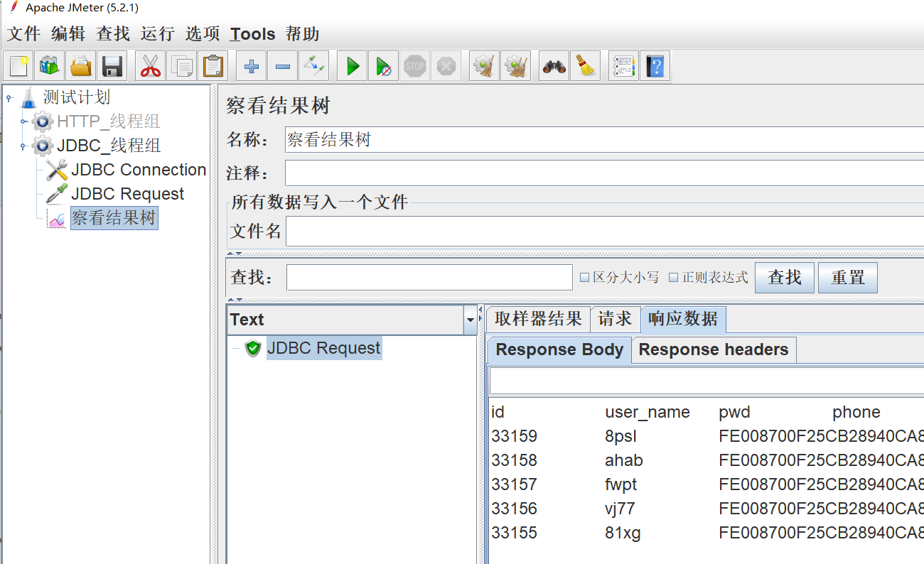Click the response body filter field
The height and width of the screenshot is (564, 924).
(707, 381)
